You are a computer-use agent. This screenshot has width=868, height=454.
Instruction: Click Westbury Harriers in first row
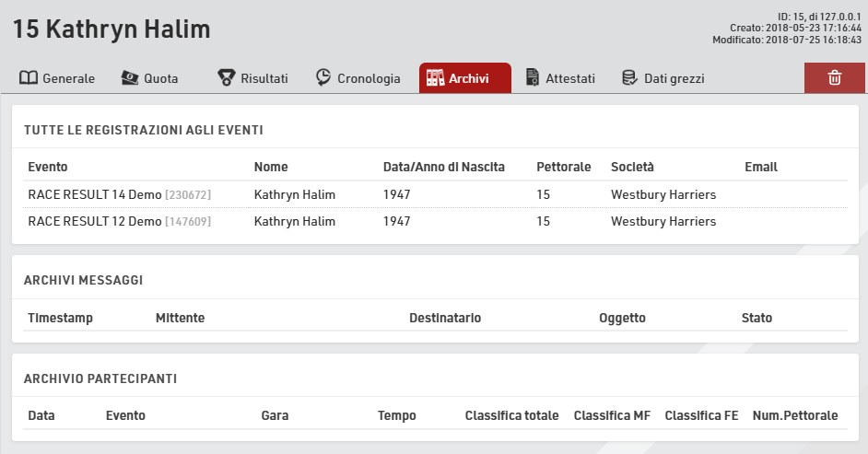pyautogui.click(x=663, y=194)
